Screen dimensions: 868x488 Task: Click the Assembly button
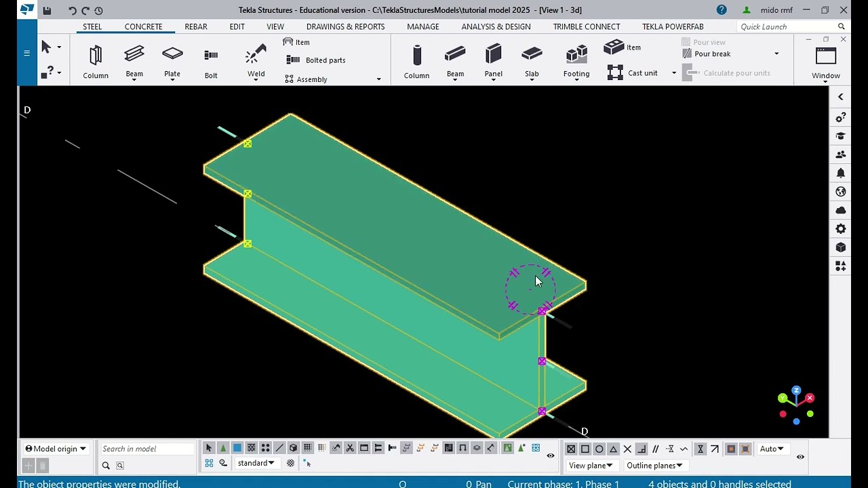[306, 79]
